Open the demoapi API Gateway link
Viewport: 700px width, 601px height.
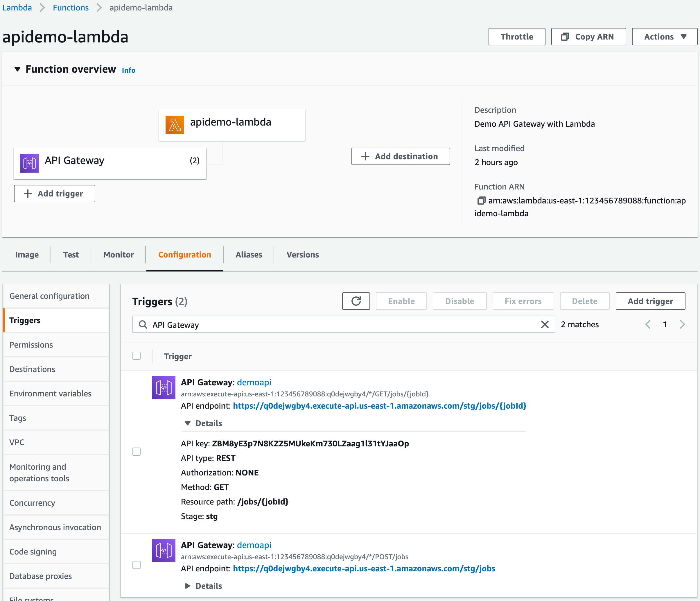(254, 382)
